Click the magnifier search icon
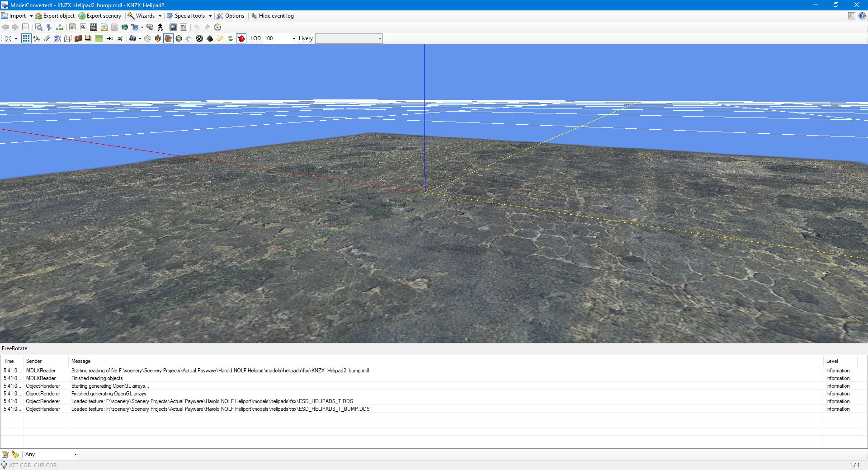The width and height of the screenshot is (868, 470). pos(39,27)
